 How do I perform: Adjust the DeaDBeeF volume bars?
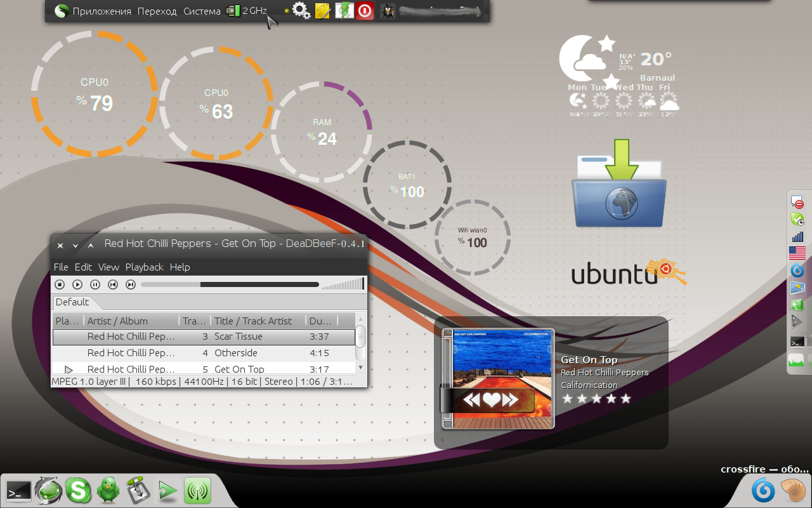pos(343,284)
